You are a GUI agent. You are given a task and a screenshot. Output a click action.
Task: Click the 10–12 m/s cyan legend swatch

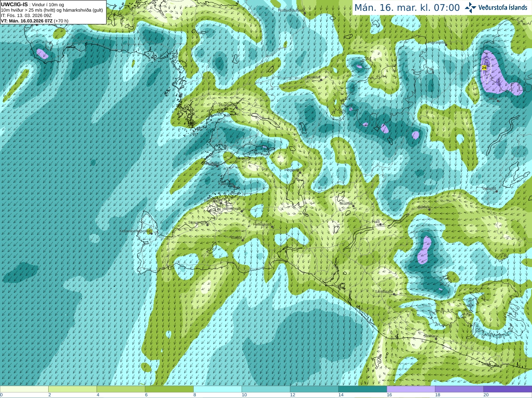266,389
